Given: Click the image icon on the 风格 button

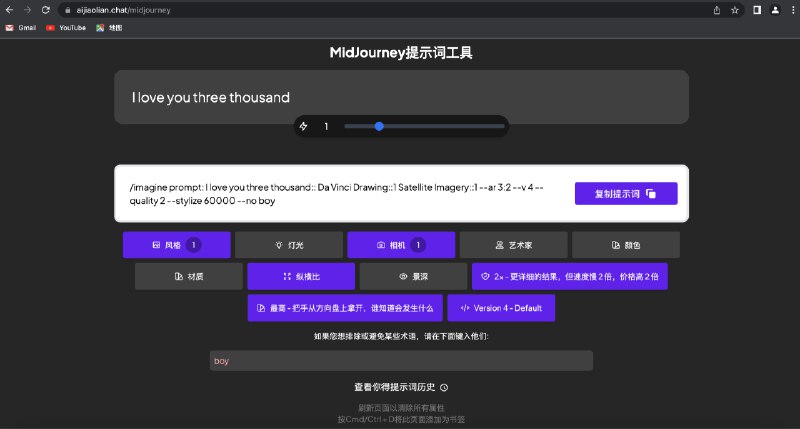Looking at the screenshot, I should pyautogui.click(x=156, y=245).
